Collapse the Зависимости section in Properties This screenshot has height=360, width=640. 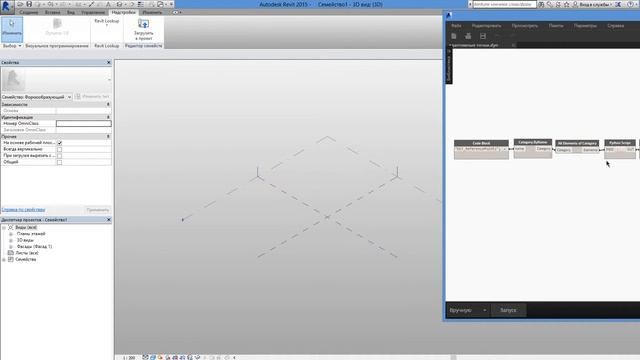(108, 104)
